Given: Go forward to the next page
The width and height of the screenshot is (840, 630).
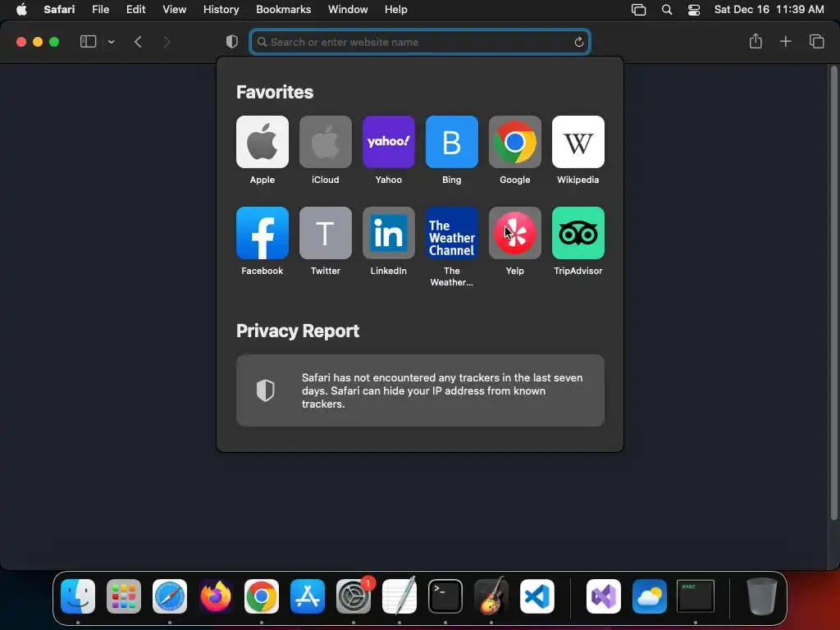Looking at the screenshot, I should (x=167, y=42).
